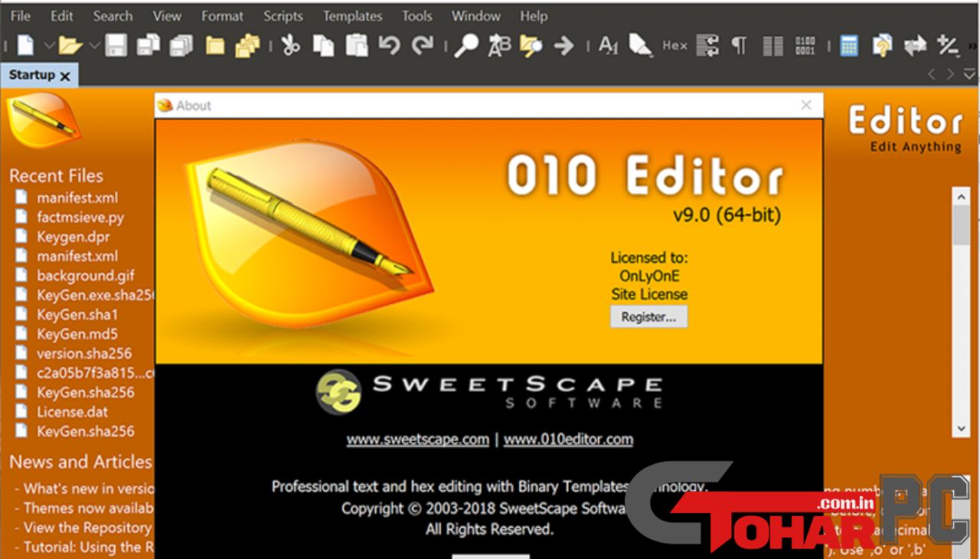The image size is (980, 559).
Task: Open the Templates menu
Action: 353,15
